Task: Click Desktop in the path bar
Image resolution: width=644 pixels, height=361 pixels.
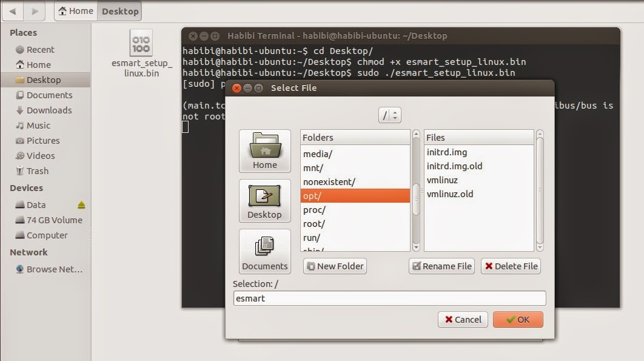Action: 119,11
